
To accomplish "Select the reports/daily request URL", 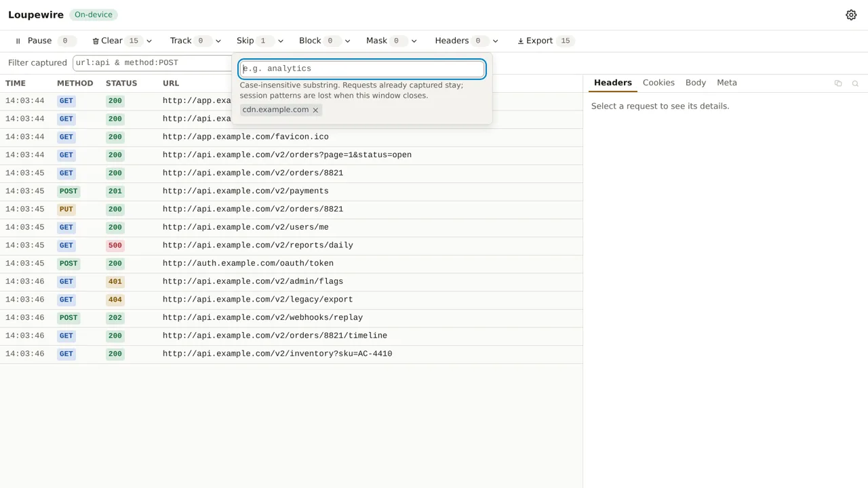I will click(258, 245).
